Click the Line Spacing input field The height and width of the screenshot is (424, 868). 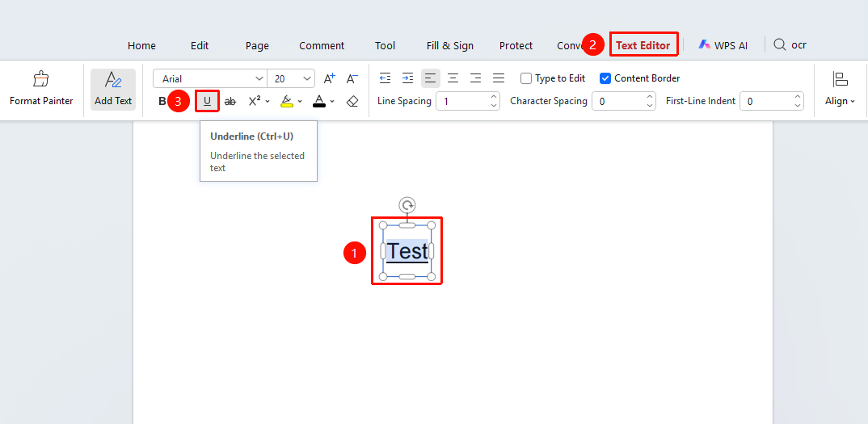pyautogui.click(x=468, y=101)
